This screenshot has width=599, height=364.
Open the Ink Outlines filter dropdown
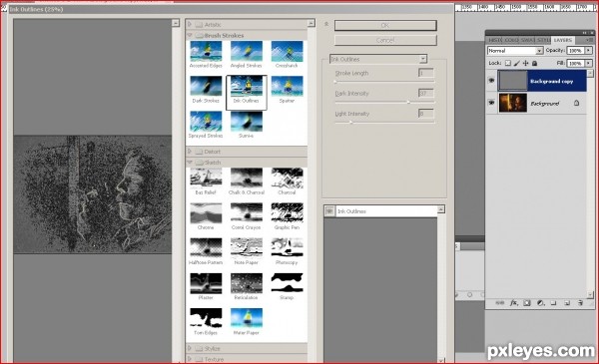click(x=423, y=59)
